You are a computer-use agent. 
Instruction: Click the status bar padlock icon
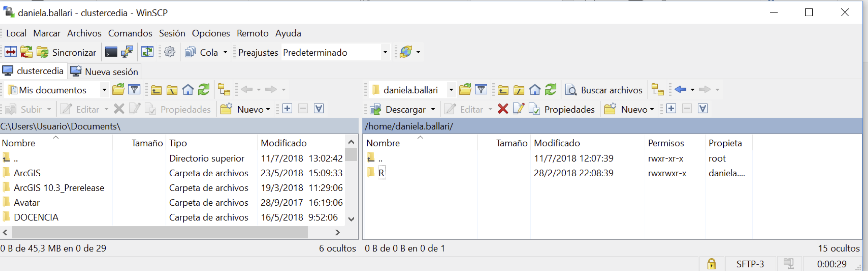711,264
